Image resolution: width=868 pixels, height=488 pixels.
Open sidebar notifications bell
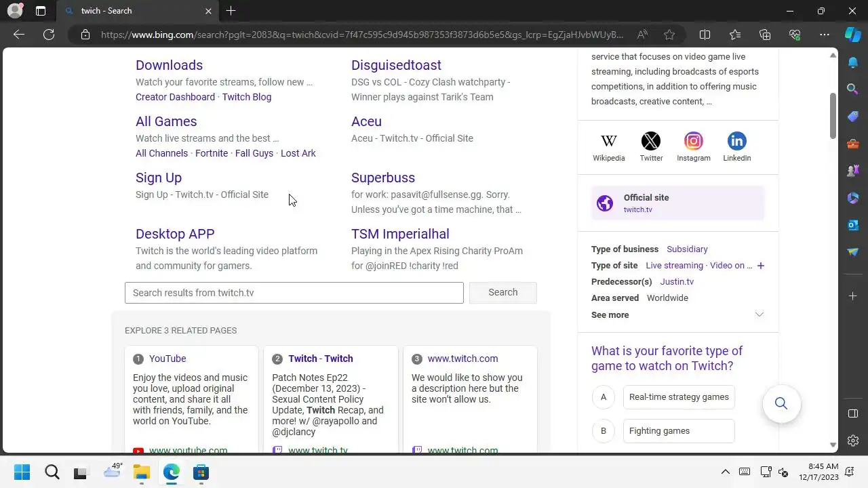[x=853, y=62]
